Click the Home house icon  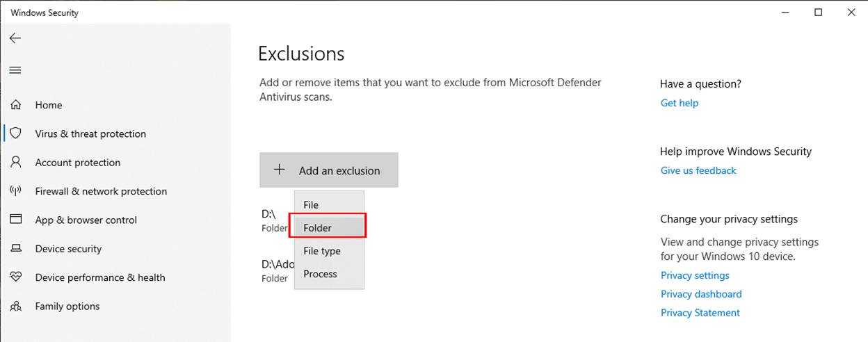point(15,105)
